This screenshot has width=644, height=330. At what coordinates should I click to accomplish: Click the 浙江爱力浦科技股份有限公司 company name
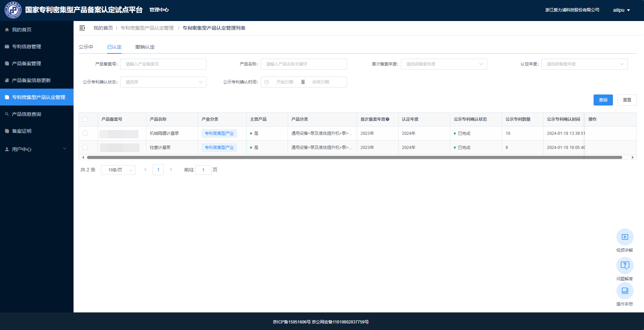(x=572, y=10)
